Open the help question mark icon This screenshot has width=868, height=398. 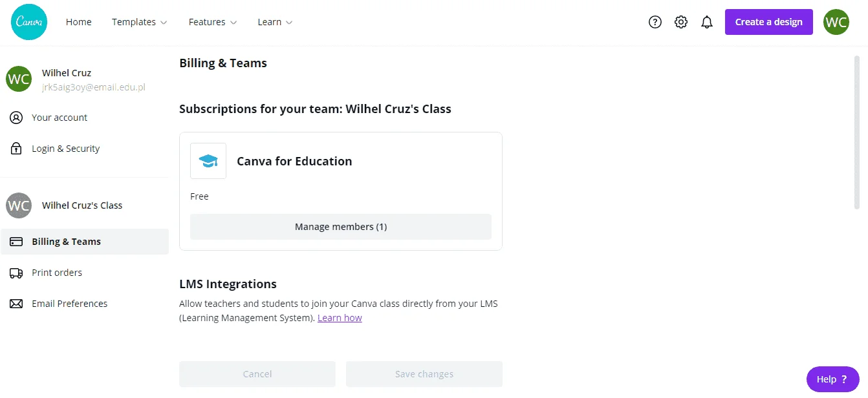[655, 22]
